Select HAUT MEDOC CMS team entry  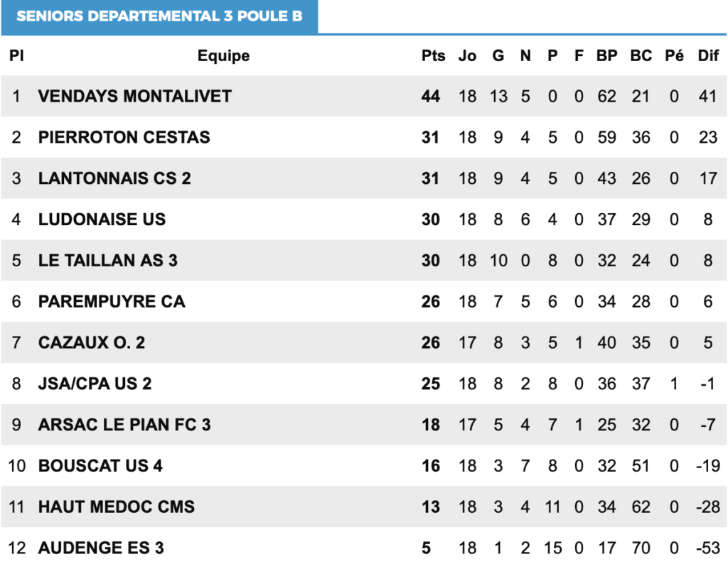[116, 507]
